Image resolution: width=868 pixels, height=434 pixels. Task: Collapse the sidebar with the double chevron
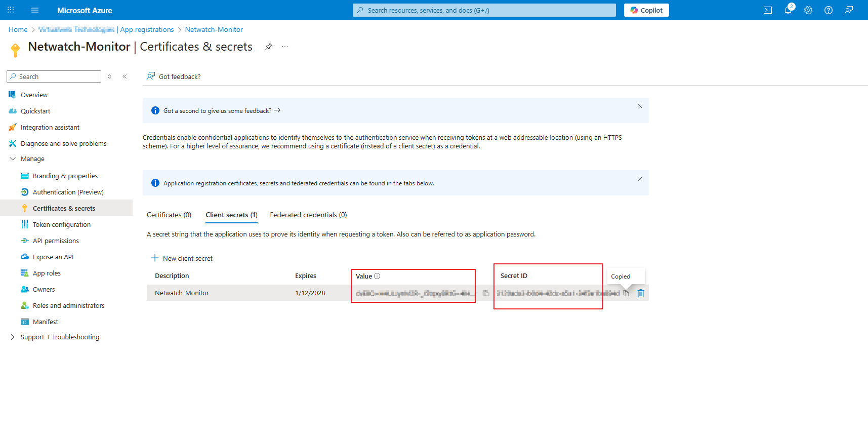pos(125,76)
